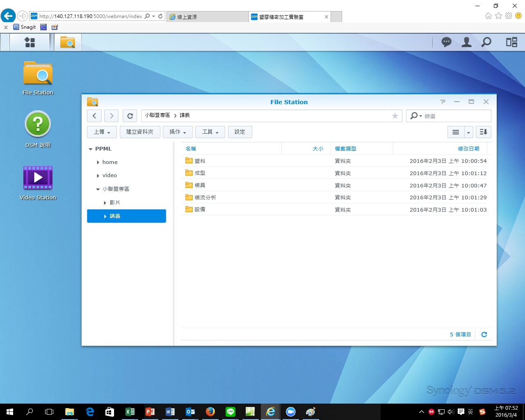525x420 pixels.
Task: Select the 模具 folder row
Action: point(334,185)
